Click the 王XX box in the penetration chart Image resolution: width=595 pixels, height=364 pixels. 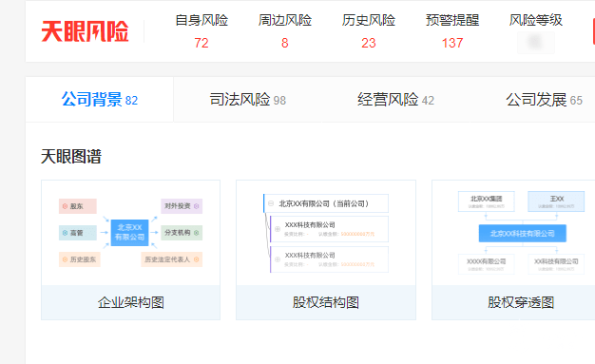[x=556, y=201]
